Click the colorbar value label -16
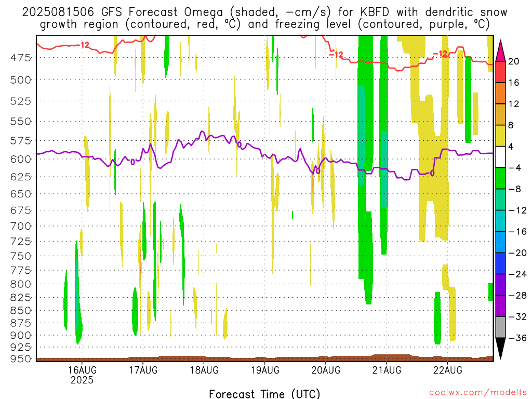Image resolution: width=532 pixels, height=399 pixels. pyautogui.click(x=517, y=232)
